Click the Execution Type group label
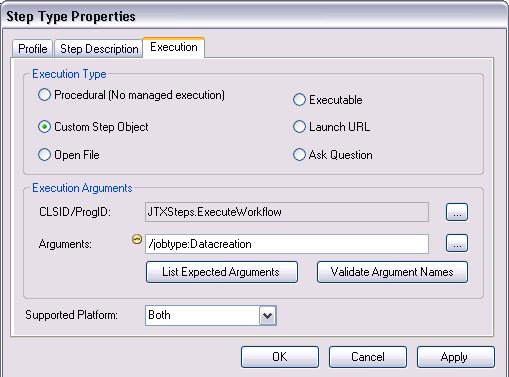 click(x=69, y=74)
